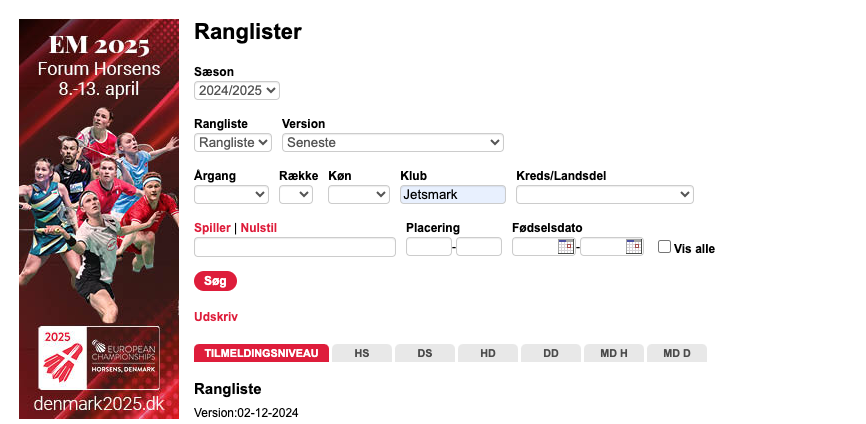866x424 pixels.
Task: Click the Nulstil link
Action: tap(258, 228)
